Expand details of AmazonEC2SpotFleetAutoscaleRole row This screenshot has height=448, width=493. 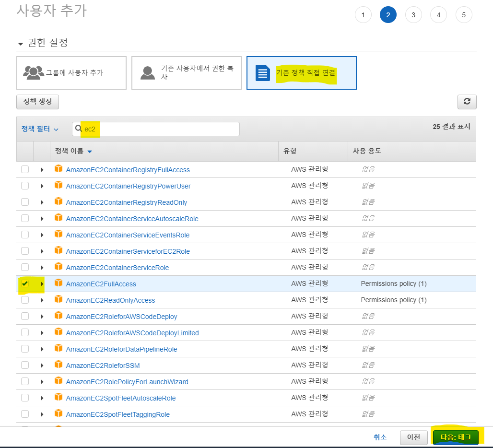coord(42,398)
